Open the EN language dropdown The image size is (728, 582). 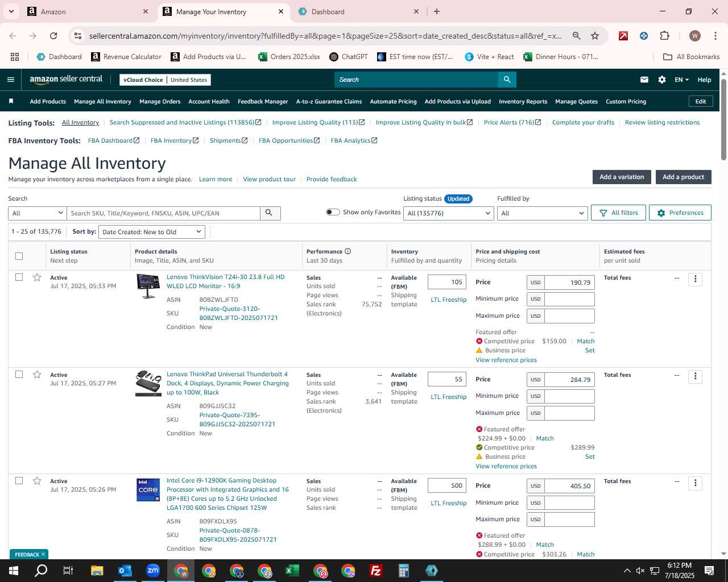coord(681,80)
